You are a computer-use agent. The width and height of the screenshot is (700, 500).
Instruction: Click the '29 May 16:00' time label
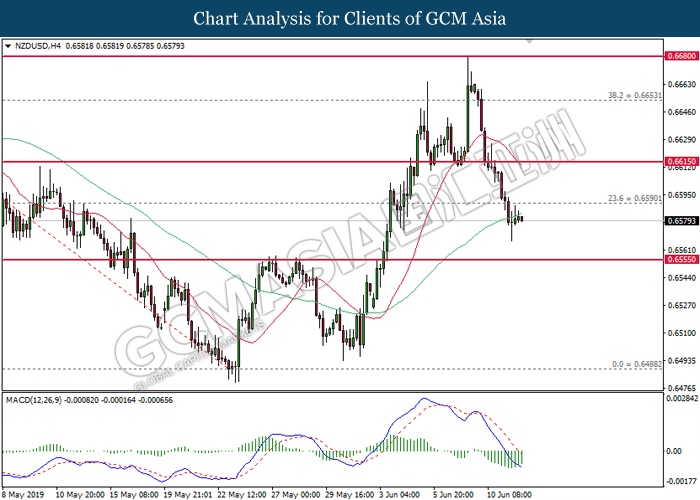350,495
